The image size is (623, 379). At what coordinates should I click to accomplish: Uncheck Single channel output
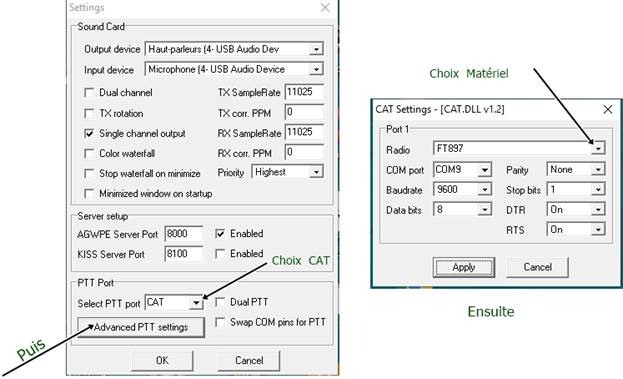[x=89, y=133]
